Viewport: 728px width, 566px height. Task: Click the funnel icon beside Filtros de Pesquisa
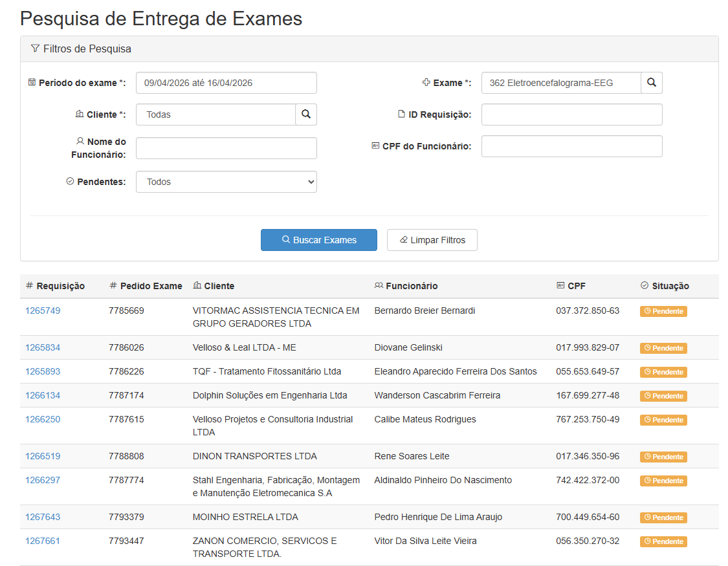[x=35, y=49]
